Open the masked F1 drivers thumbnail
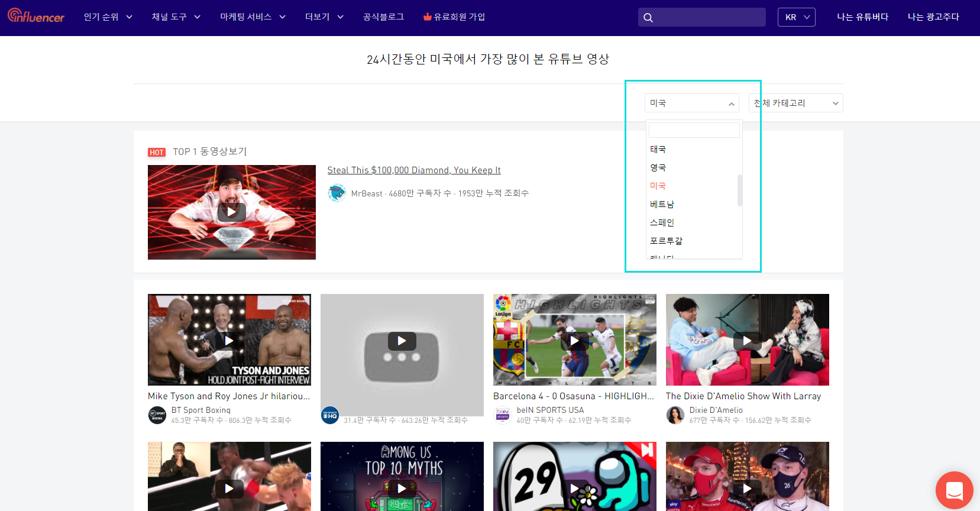This screenshot has height=511, width=980. [748, 476]
